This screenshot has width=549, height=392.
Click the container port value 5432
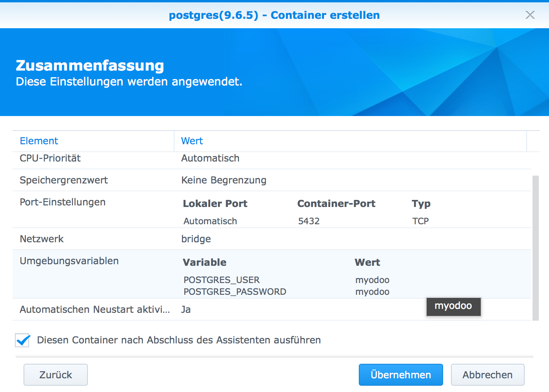click(x=309, y=221)
